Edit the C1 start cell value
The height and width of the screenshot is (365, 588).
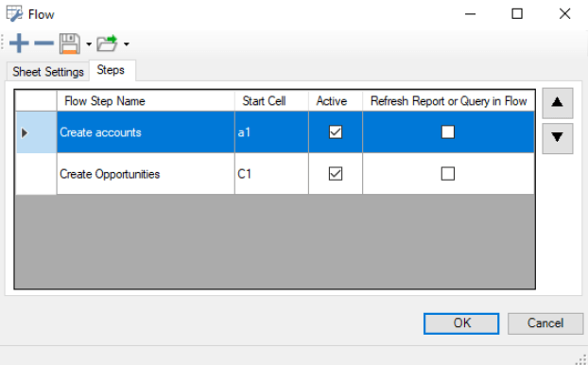[x=271, y=174]
